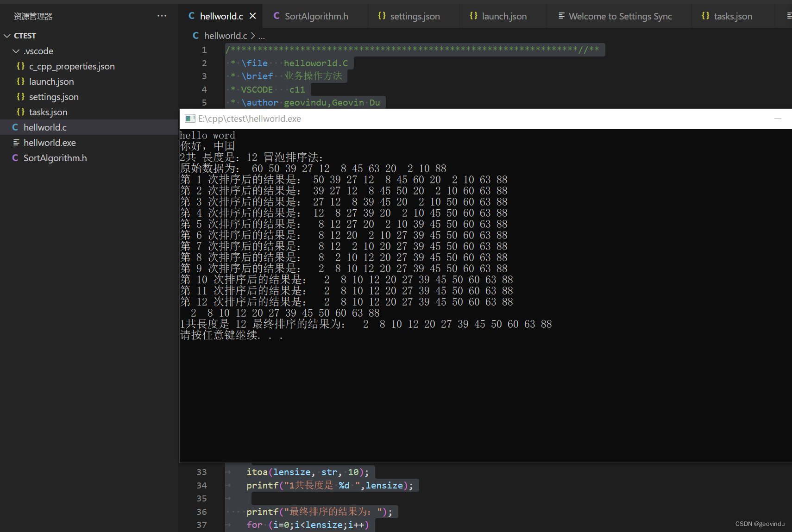Click the braces icon on the settings.json tab
The width and height of the screenshot is (792, 532).
point(382,16)
